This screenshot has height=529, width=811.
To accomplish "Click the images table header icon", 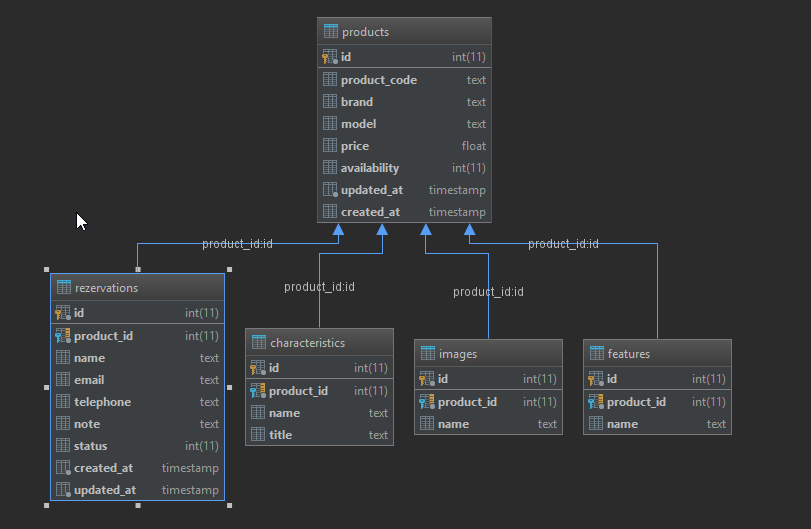I will [x=428, y=353].
